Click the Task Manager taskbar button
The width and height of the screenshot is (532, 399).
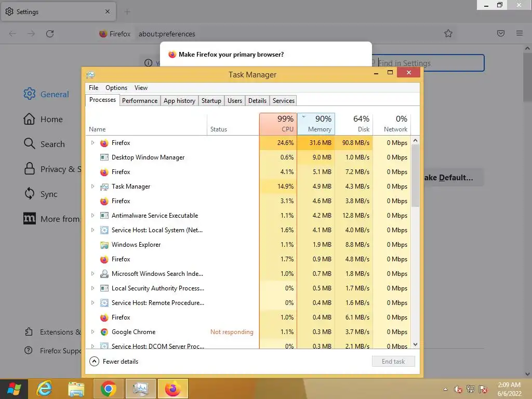click(140, 389)
